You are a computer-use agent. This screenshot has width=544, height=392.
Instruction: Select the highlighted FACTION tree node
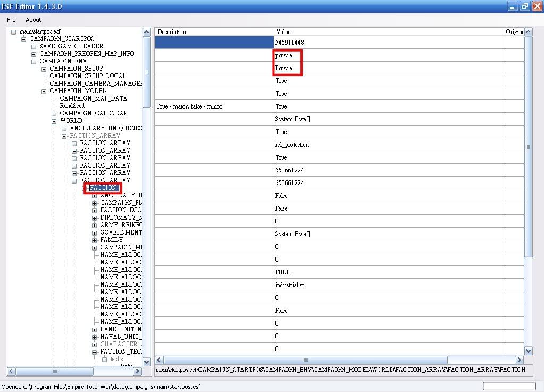[x=103, y=188]
